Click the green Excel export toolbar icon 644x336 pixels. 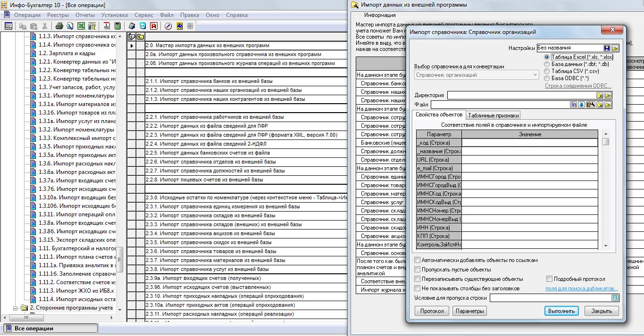tap(81, 26)
